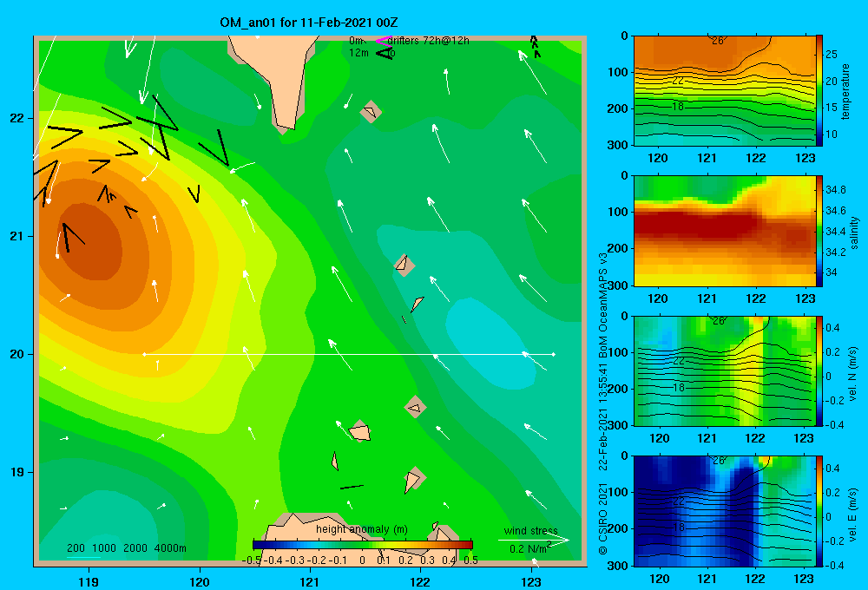Click the vel. E color scale bar

[x=819, y=511]
